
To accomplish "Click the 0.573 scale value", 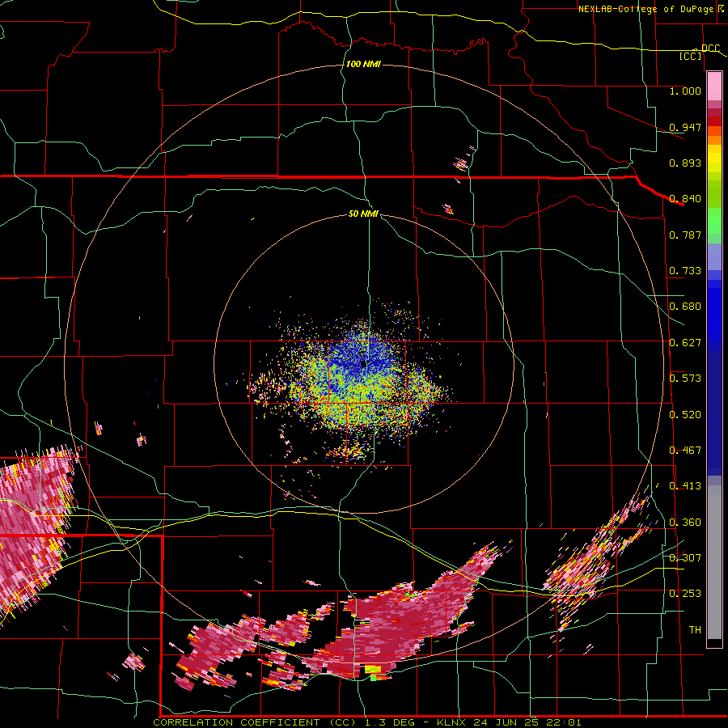I will point(685,378).
